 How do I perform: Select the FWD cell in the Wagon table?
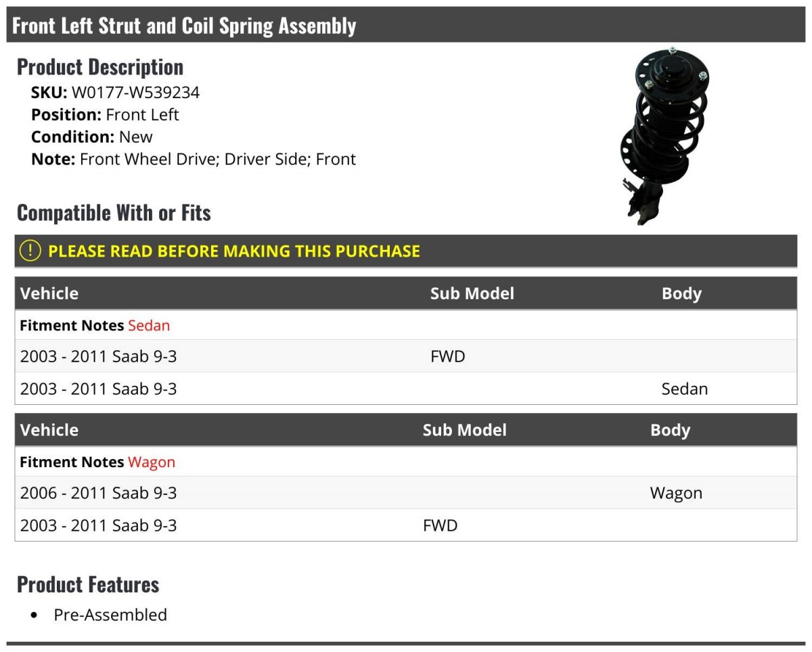click(441, 525)
